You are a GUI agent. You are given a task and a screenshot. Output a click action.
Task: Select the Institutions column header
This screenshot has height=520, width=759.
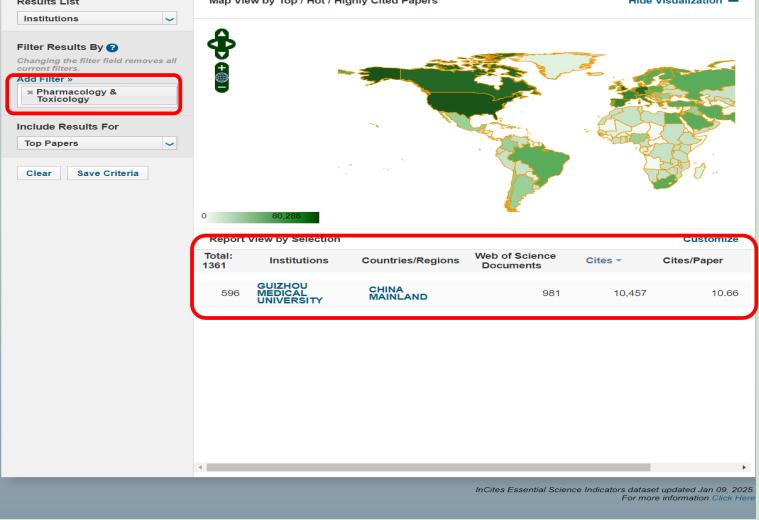pos(299,260)
